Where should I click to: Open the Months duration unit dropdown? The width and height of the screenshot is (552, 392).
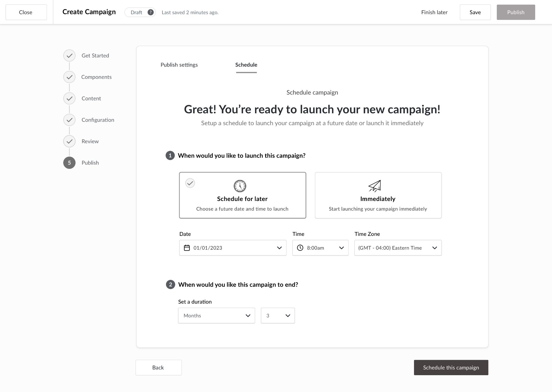216,316
